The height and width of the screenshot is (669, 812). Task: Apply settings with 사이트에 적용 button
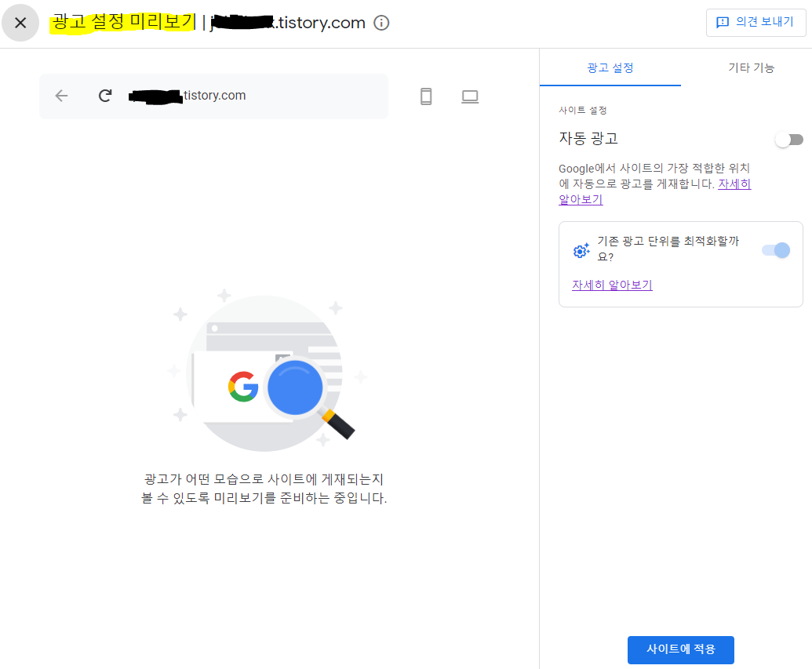pos(680,649)
